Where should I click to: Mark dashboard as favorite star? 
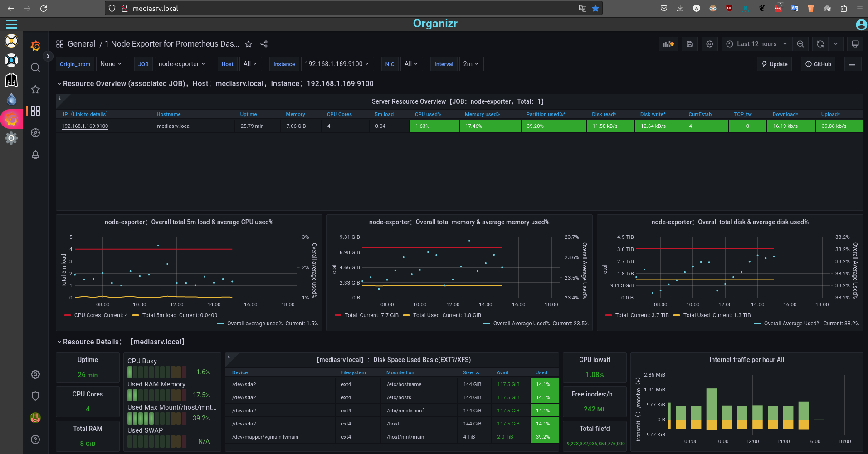249,44
